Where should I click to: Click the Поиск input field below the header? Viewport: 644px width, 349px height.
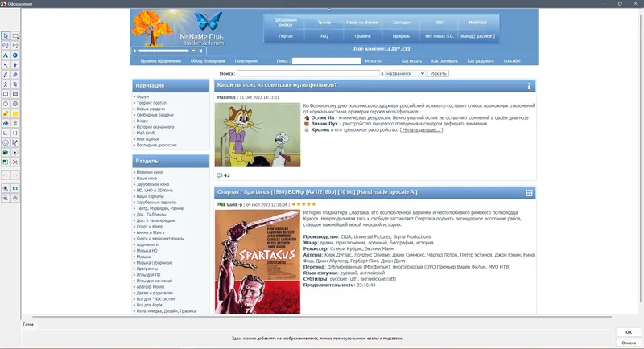click(308, 73)
